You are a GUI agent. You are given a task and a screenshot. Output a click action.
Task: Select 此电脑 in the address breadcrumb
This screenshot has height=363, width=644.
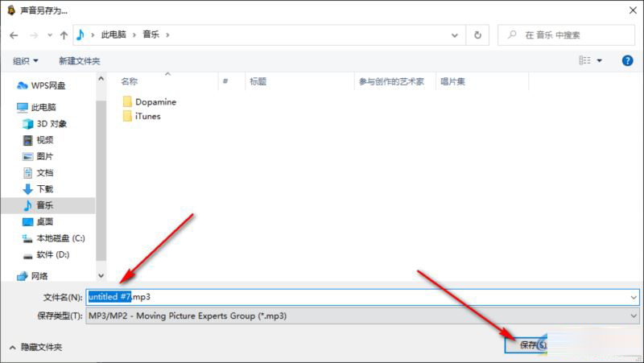[x=114, y=35]
